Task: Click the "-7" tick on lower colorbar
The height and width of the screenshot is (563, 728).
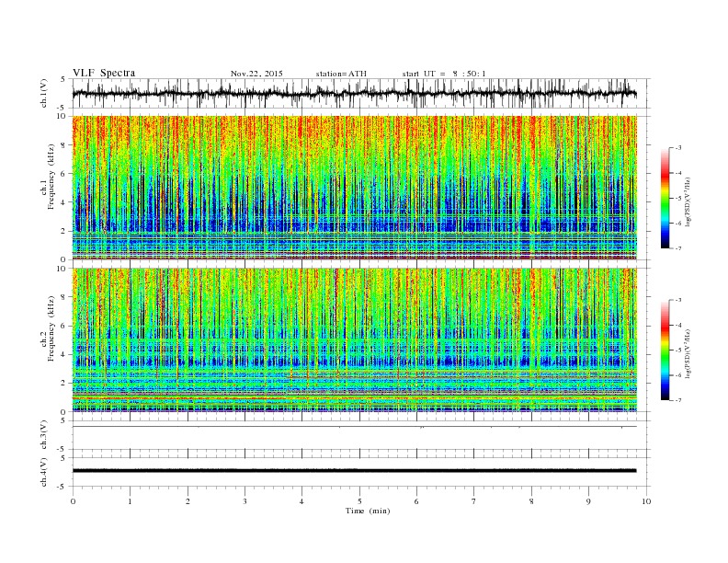Action: tap(678, 400)
